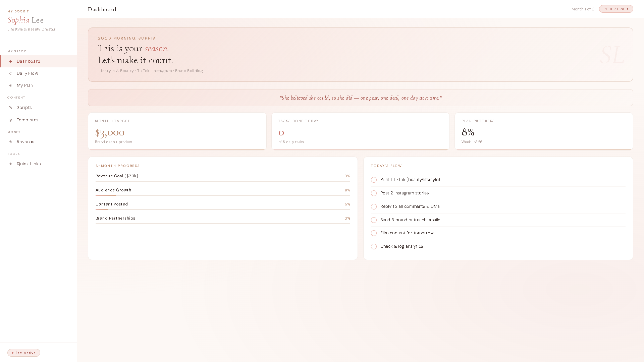Click the Dashboard sparkle icon in sidebar
This screenshot has height=362, width=644.
pos(11,61)
